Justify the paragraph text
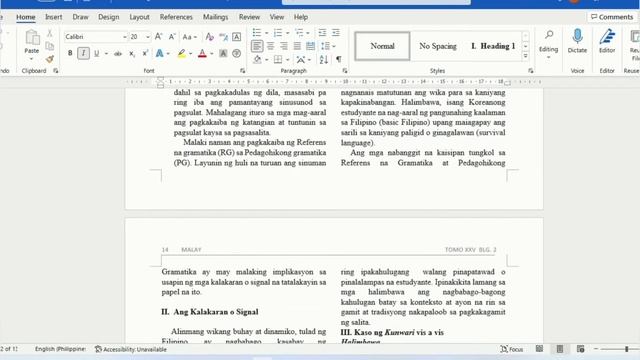The height and width of the screenshot is (360, 640). click(x=297, y=46)
